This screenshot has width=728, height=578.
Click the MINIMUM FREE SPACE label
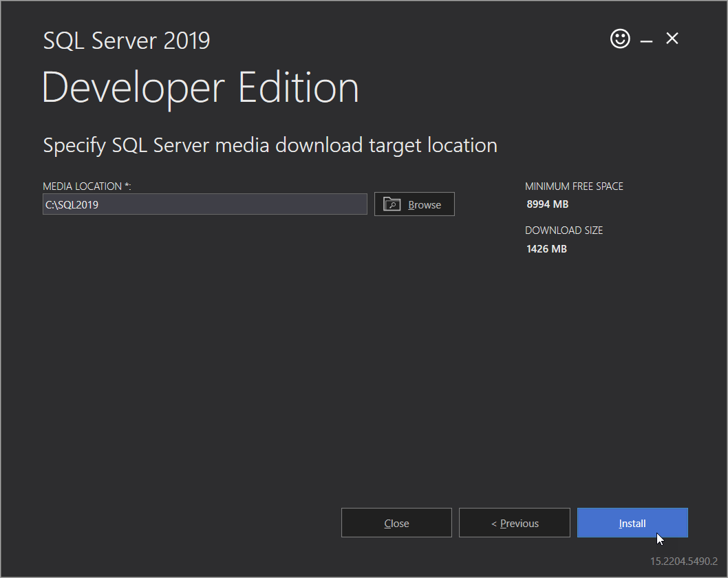pos(574,186)
